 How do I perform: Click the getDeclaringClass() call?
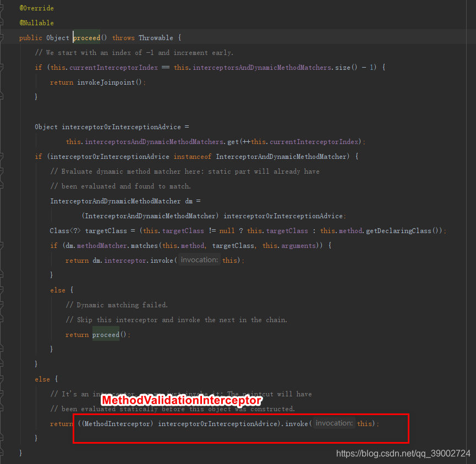coord(404,231)
